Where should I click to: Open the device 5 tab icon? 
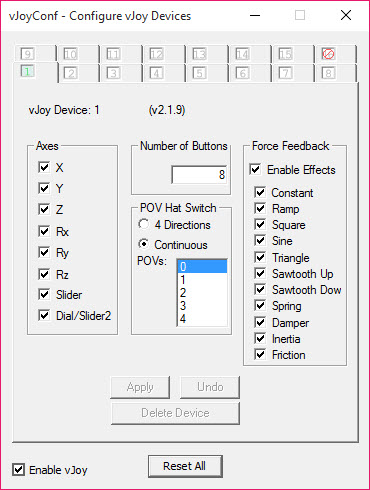tap(199, 73)
